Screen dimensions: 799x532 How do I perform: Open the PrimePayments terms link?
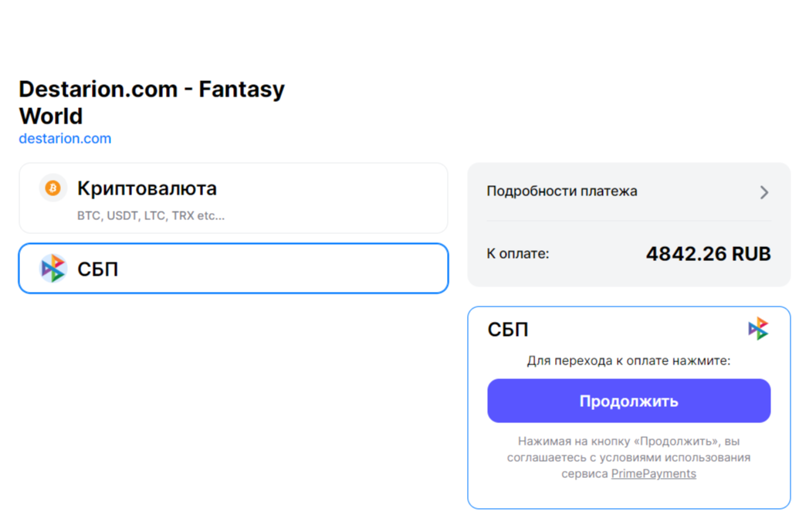click(654, 473)
